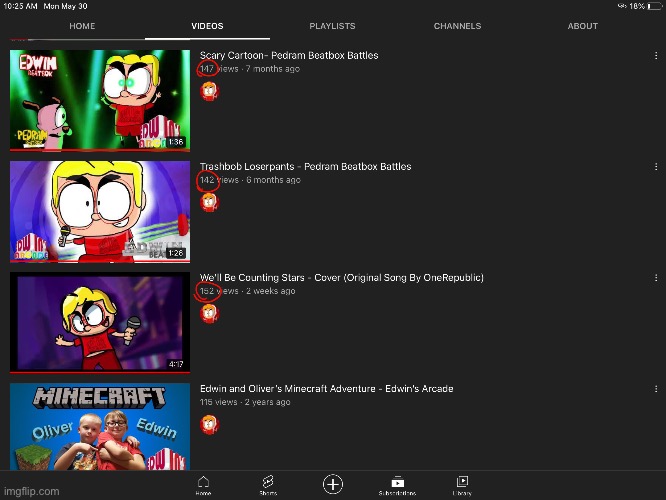This screenshot has width=666, height=500.
Task: Tap the create plus button
Action: (x=333, y=484)
